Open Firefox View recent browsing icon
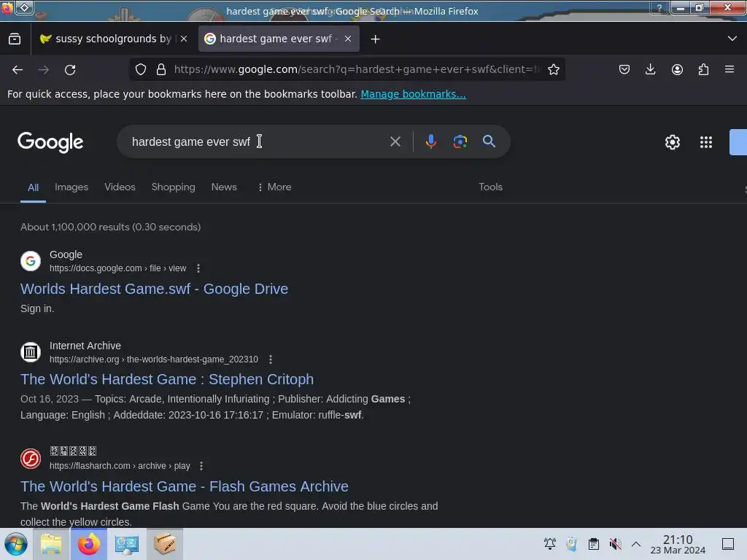 [15, 39]
